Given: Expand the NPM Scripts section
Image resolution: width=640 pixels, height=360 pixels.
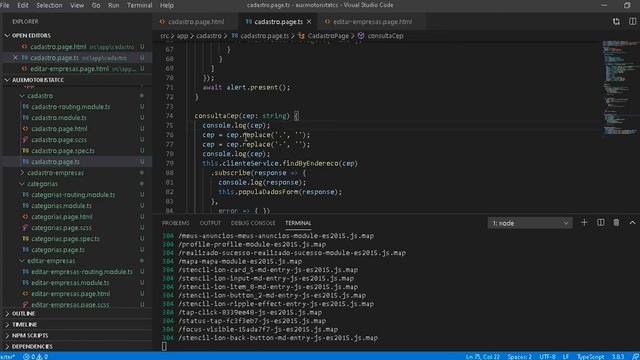Looking at the screenshot, I should click(x=77, y=336).
